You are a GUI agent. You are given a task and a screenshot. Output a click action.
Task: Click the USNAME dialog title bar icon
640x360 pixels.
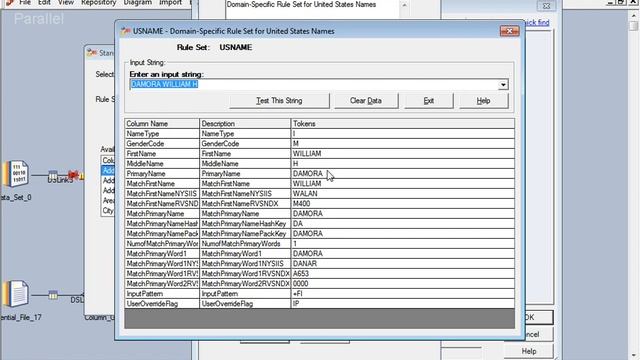(126, 31)
